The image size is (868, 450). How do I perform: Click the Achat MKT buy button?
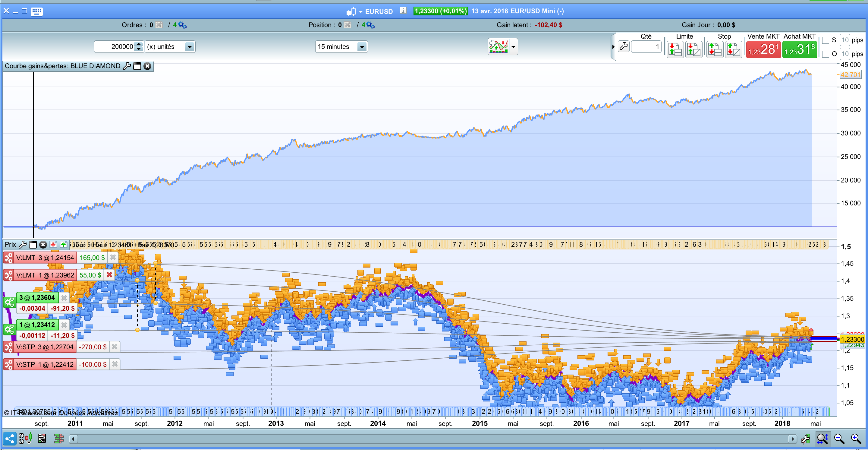point(799,49)
